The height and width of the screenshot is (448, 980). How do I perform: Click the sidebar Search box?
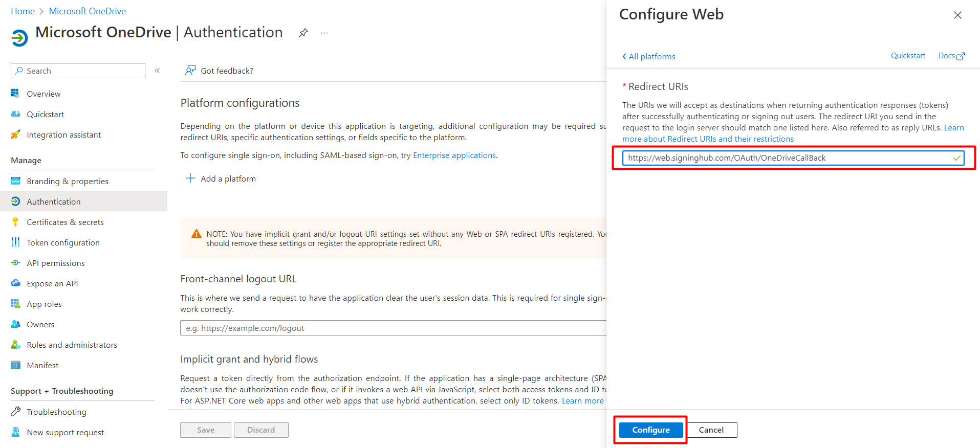point(78,71)
